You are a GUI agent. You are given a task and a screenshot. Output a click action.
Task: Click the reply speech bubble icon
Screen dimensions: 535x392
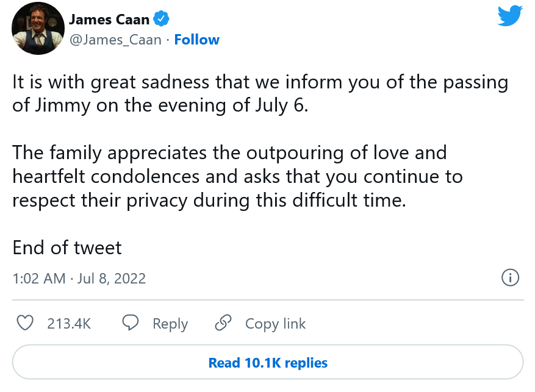(x=131, y=323)
